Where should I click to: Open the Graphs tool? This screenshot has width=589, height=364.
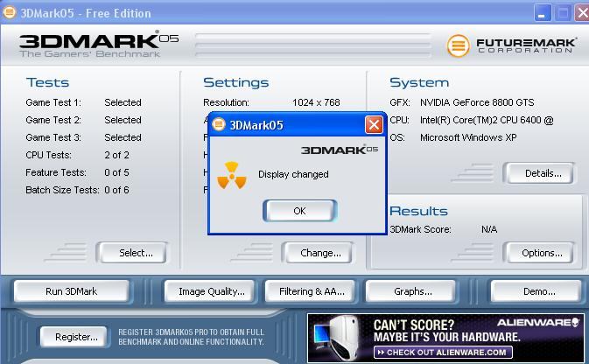(x=411, y=291)
